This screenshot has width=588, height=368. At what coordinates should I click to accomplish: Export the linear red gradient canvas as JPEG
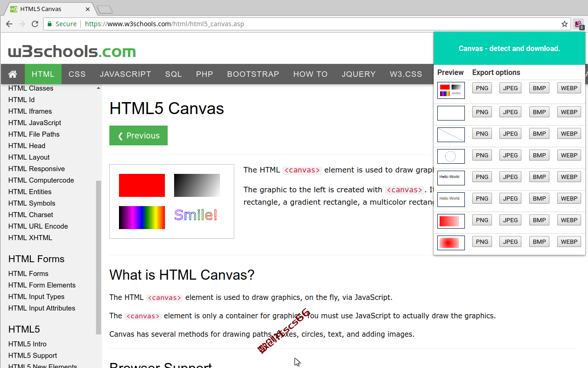tap(510, 220)
